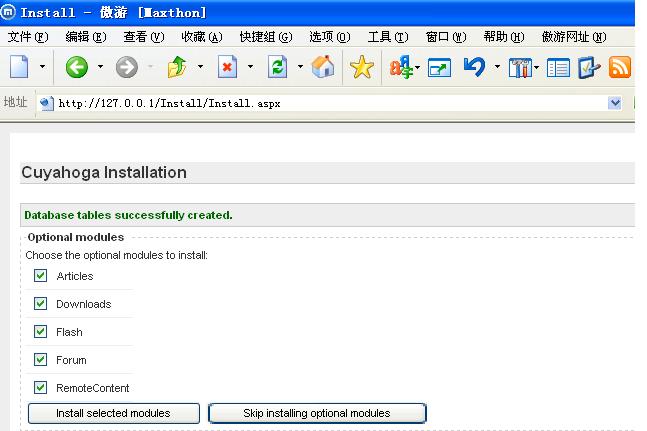Image resolution: width=647 pixels, height=431 pixels.
Task: Click the gray Forward arrow icon
Action: click(x=127, y=67)
